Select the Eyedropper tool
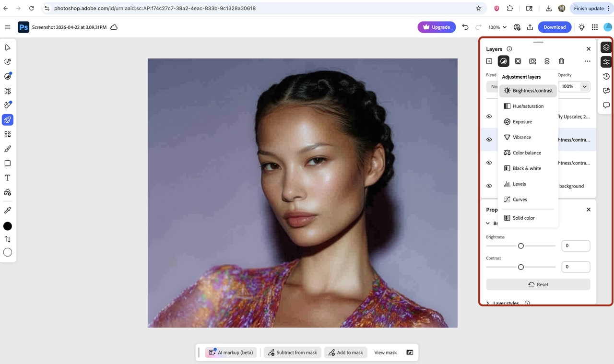Image resolution: width=614 pixels, height=364 pixels. coord(8,210)
